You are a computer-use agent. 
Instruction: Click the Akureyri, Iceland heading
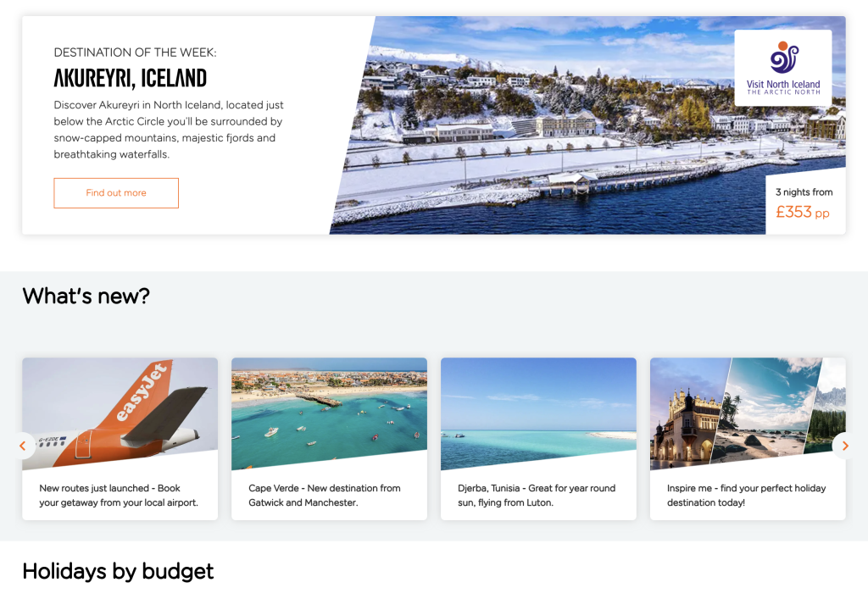click(130, 78)
